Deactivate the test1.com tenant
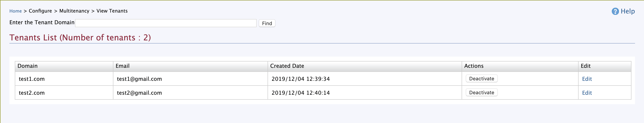Image resolution: width=644 pixels, height=123 pixels. 481,79
